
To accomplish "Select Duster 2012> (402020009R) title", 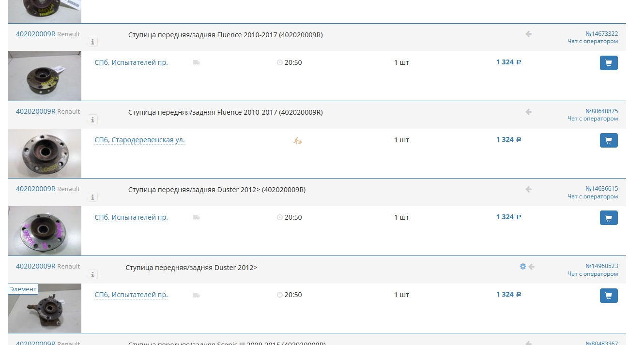I will (217, 190).
